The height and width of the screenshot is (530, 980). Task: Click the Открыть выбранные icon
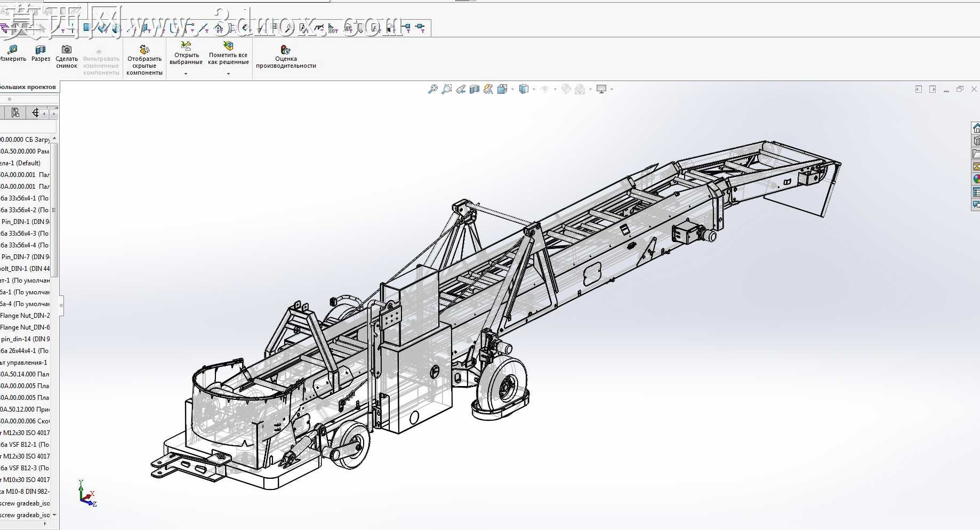(x=186, y=46)
